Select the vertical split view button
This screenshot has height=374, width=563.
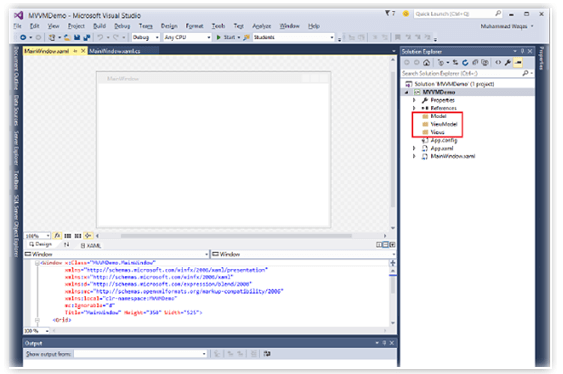pos(379,245)
